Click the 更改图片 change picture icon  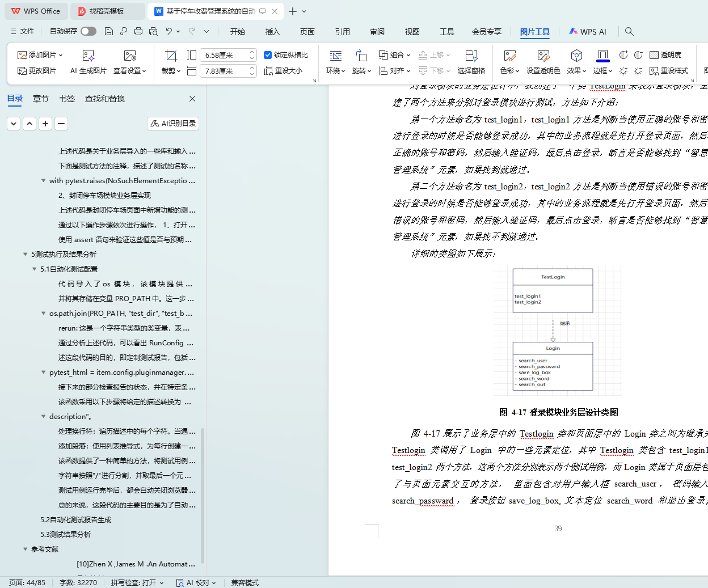point(22,71)
